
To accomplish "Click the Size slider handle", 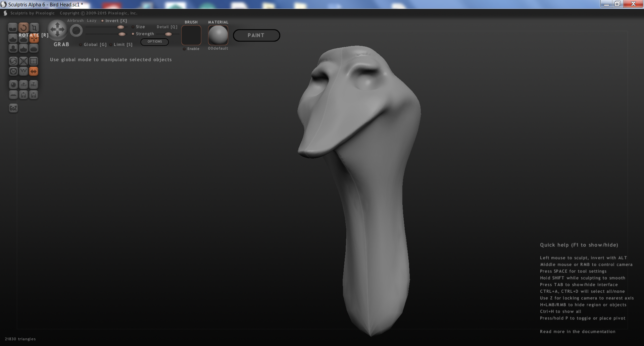I will [120, 27].
